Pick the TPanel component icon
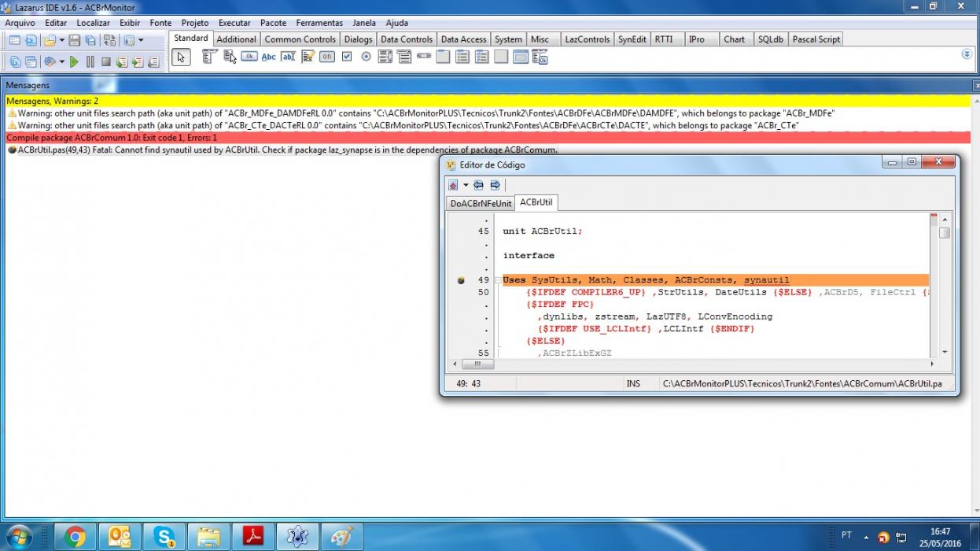Image resolution: width=980 pixels, height=551 pixels. [x=501, y=57]
